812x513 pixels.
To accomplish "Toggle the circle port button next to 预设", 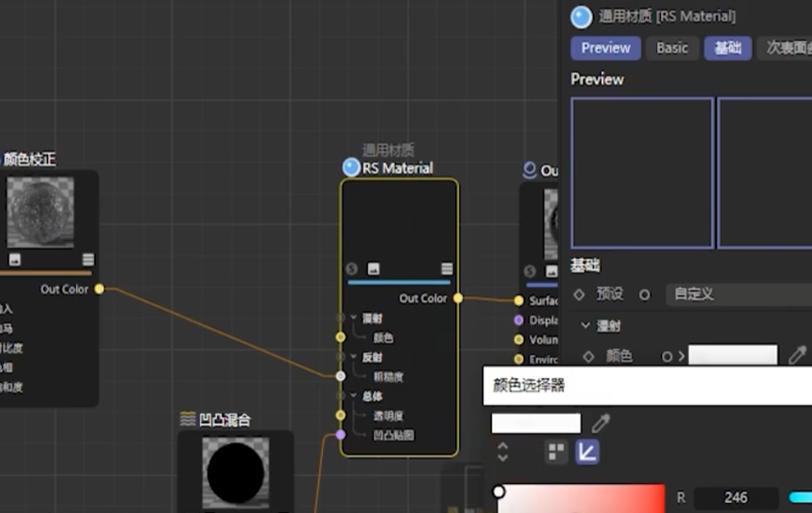I will pyautogui.click(x=644, y=294).
